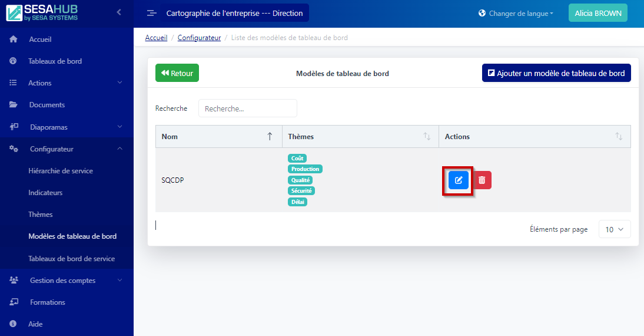Viewport: 644px width, 336px height.
Task: Open the Éléments par page dropdown
Action: [x=614, y=229]
